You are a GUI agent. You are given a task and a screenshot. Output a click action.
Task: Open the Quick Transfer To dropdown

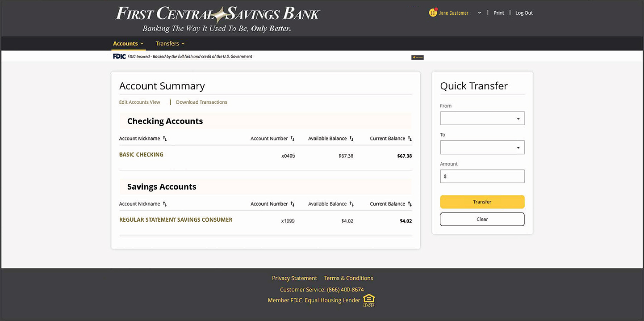pos(482,148)
